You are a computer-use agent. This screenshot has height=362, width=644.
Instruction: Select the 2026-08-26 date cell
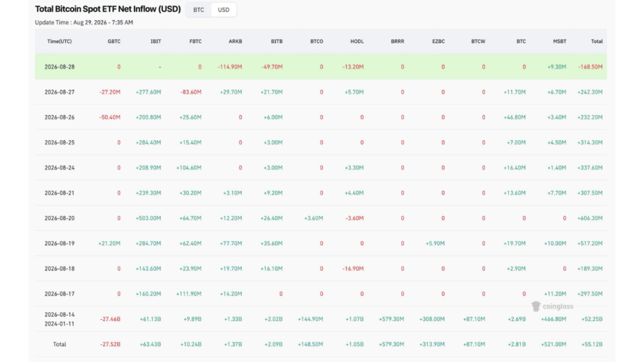click(60, 118)
